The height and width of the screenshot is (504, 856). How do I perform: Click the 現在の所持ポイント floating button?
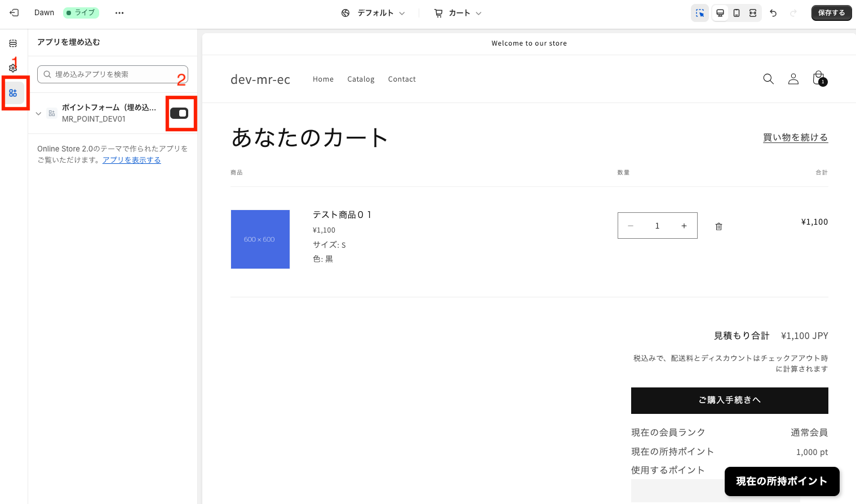pyautogui.click(x=782, y=481)
